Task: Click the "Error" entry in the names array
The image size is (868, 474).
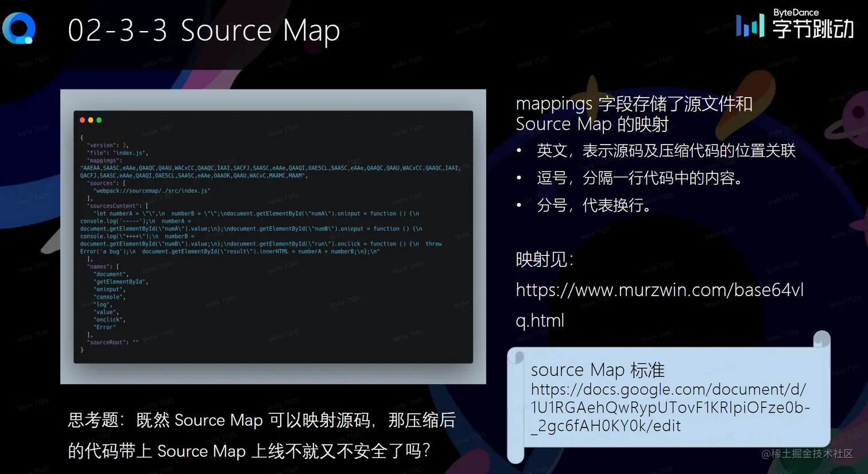Action: point(105,327)
